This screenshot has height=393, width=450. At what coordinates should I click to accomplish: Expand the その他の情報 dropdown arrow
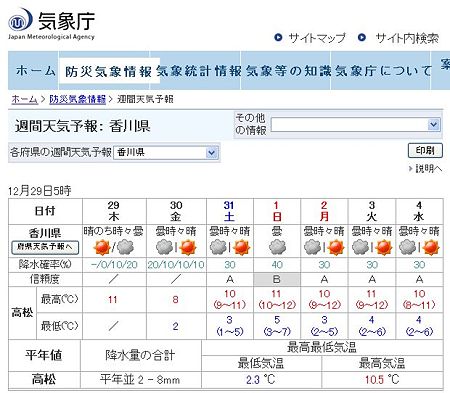[434, 125]
